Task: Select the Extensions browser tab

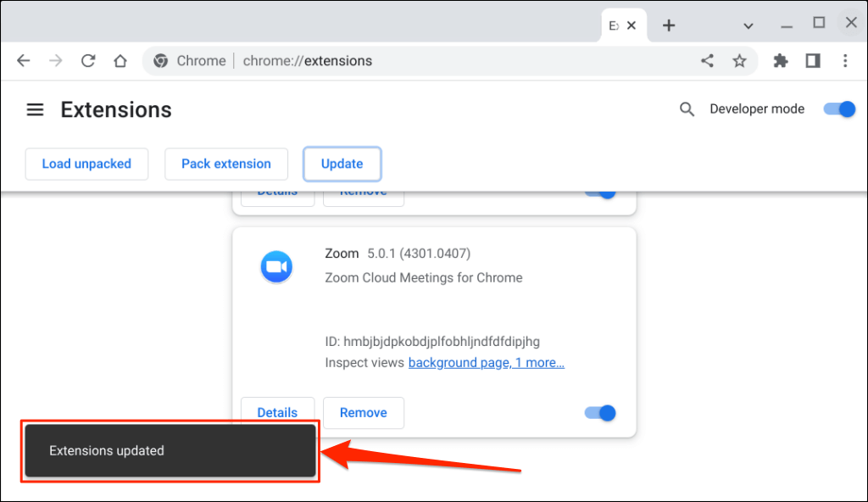Action: pyautogui.click(x=623, y=25)
